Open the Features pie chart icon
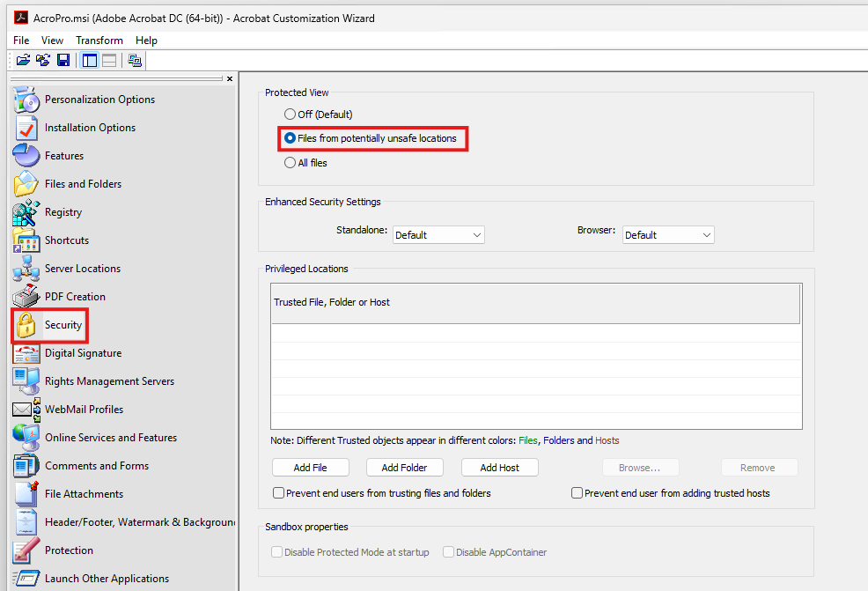The image size is (868, 591). point(26,156)
